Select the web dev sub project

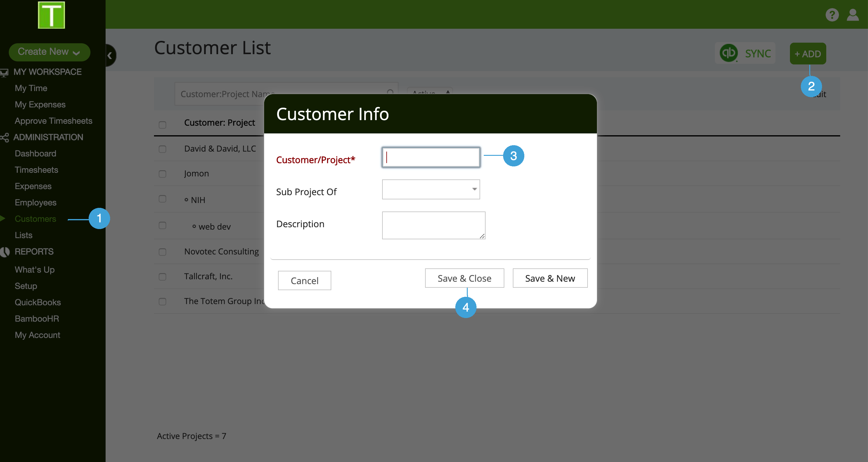click(x=215, y=226)
